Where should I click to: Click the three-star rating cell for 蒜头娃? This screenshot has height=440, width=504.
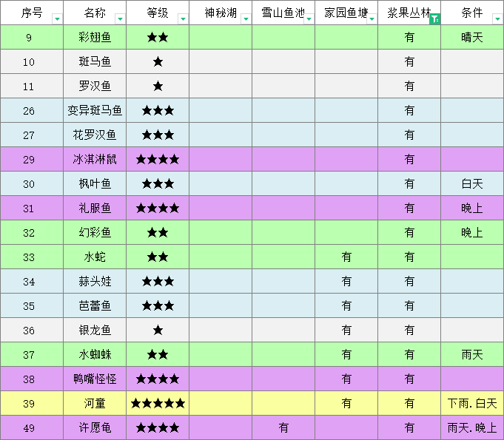(x=158, y=281)
